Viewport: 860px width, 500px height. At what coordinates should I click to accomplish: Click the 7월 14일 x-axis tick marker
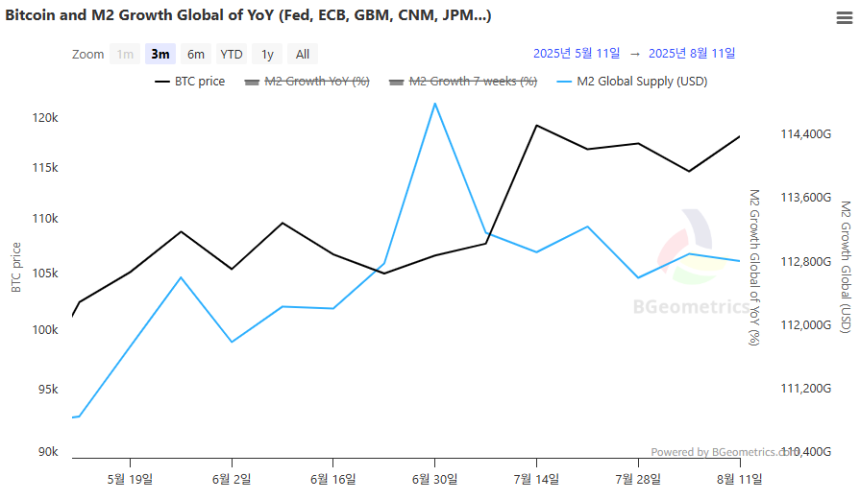(x=536, y=463)
